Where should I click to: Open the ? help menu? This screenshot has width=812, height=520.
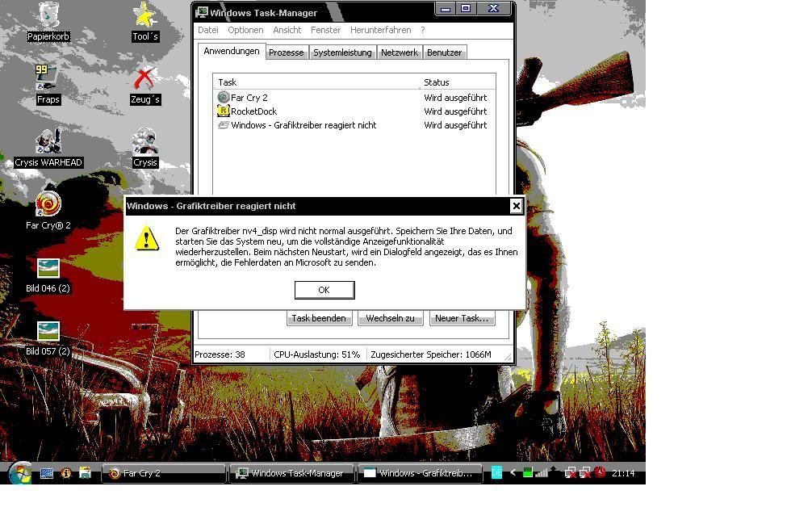click(x=423, y=30)
